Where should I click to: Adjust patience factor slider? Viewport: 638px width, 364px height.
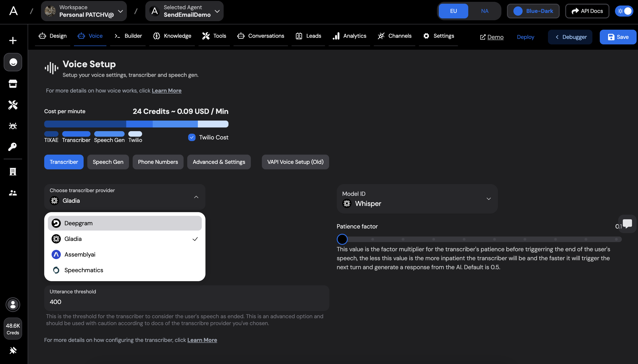342,239
